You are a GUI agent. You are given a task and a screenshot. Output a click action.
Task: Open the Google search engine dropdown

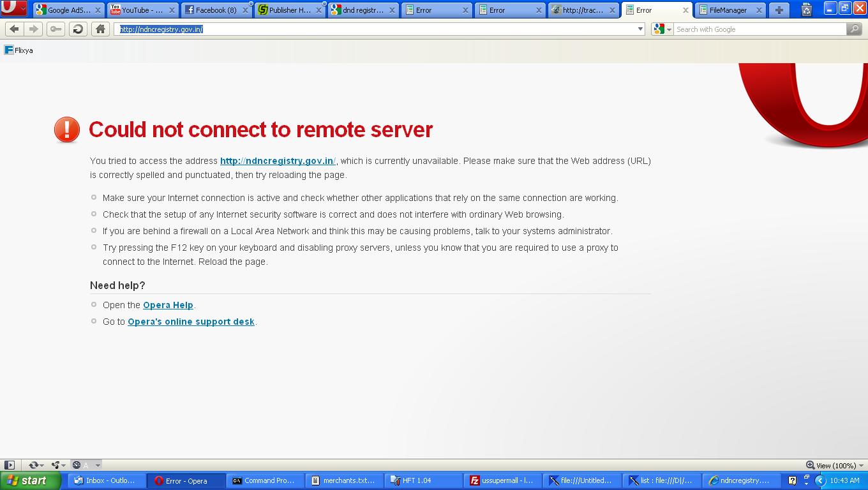(x=662, y=29)
